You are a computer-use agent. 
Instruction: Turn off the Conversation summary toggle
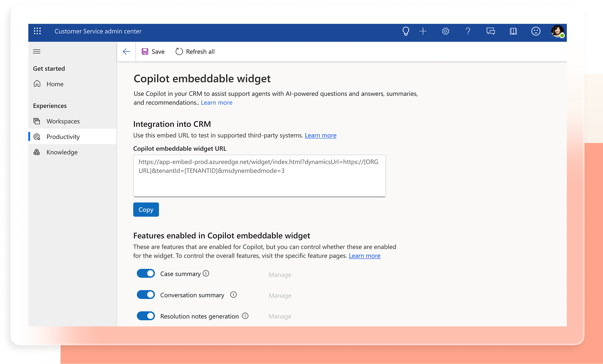(146, 294)
